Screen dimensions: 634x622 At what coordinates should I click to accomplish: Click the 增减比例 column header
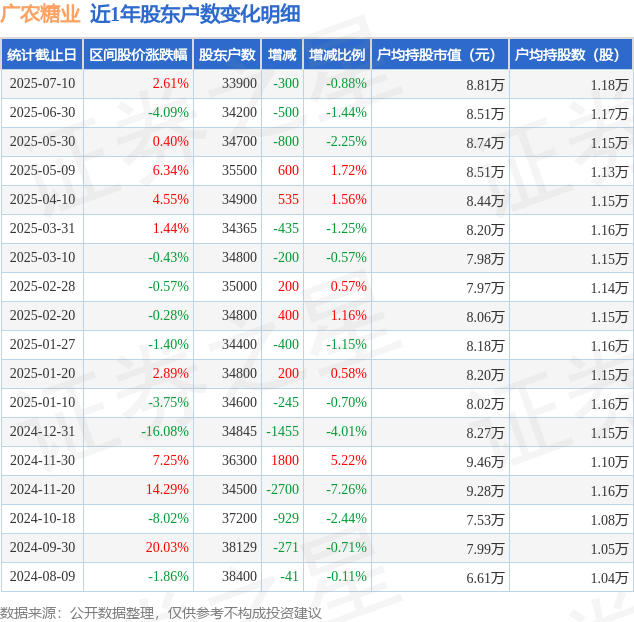(337, 55)
